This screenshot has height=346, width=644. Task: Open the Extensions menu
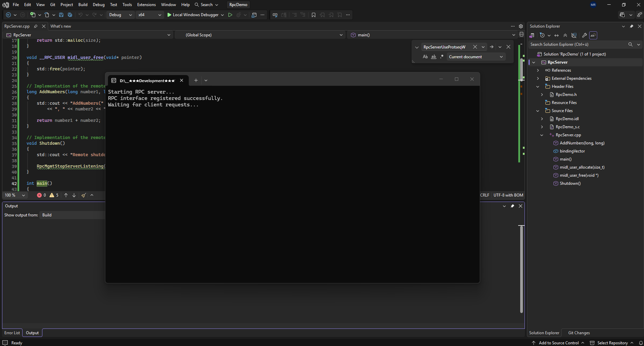pos(146,5)
